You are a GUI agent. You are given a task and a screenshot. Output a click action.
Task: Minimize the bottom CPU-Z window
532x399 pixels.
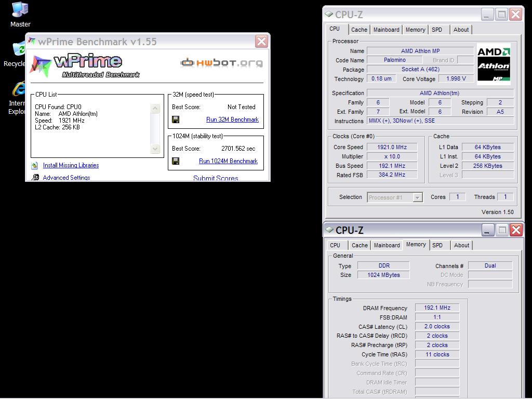click(x=488, y=230)
